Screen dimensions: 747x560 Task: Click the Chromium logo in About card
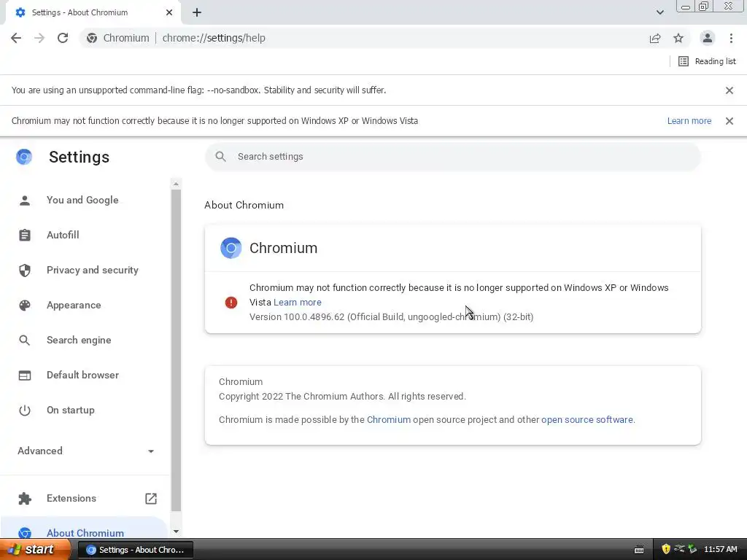[231, 248]
